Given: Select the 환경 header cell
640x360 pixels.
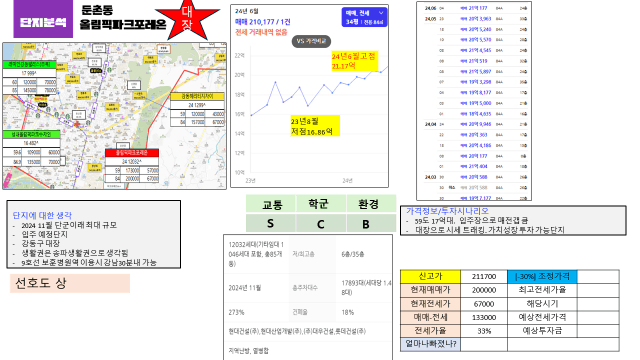Looking at the screenshot, I should (371, 204).
